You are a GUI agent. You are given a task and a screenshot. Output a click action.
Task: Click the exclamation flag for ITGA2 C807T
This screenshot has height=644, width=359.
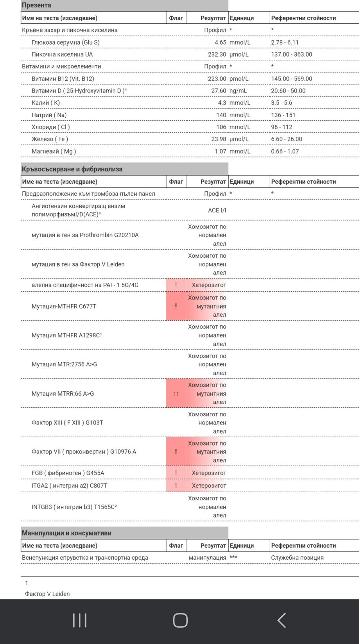(176, 486)
